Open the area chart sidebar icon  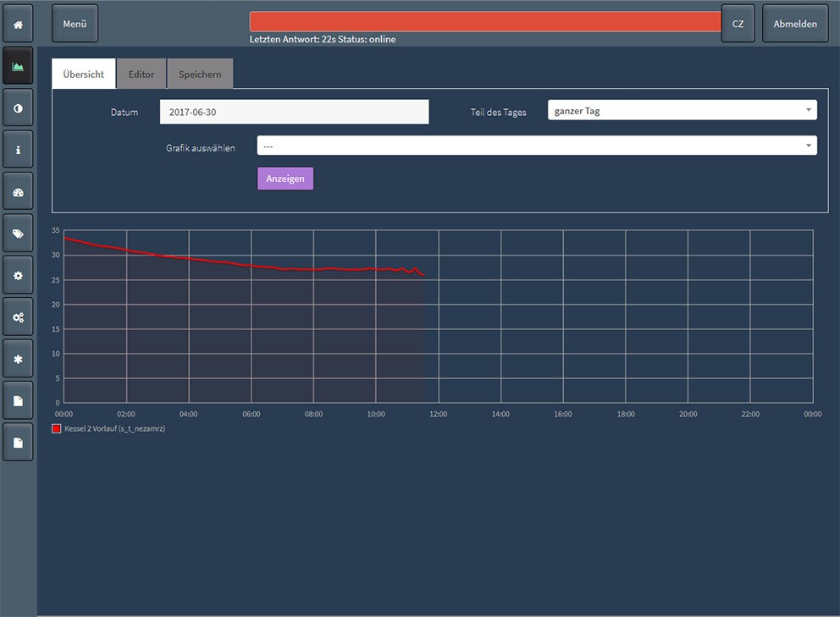(18, 66)
